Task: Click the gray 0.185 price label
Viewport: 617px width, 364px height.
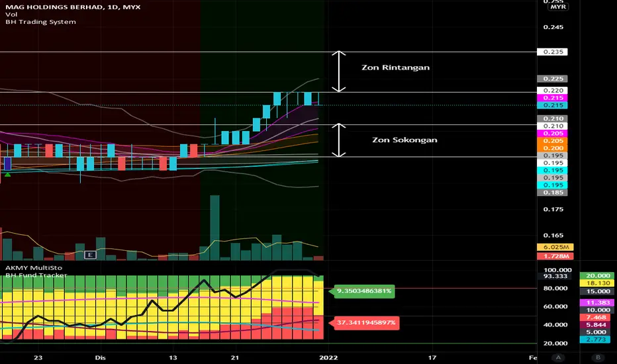Action: [553, 193]
